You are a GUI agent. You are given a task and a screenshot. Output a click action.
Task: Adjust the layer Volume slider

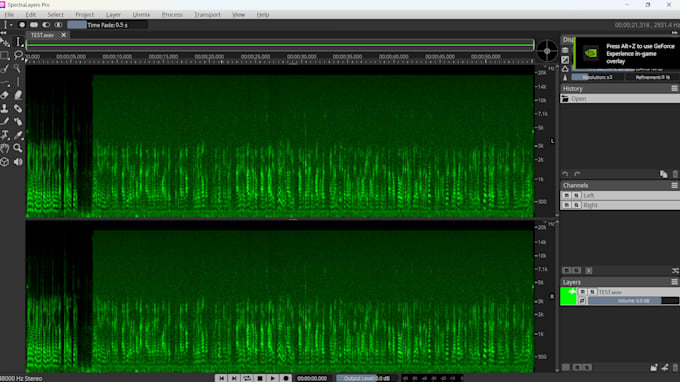pos(633,301)
